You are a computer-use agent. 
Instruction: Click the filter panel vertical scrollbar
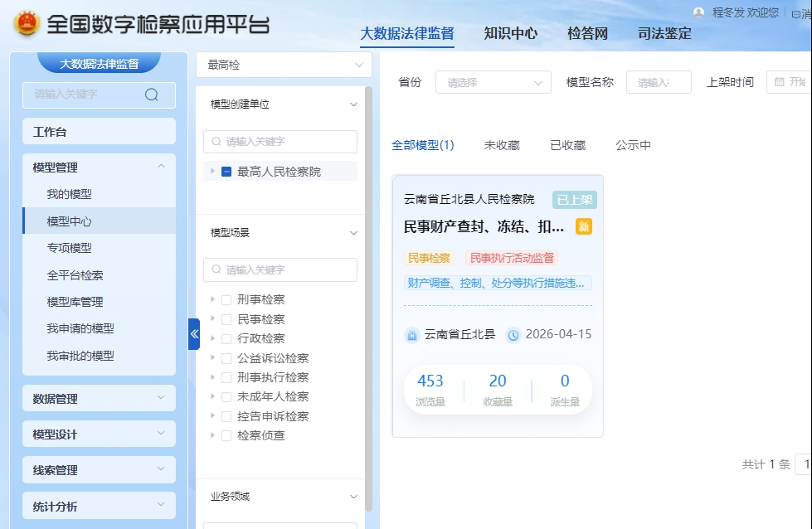369,298
